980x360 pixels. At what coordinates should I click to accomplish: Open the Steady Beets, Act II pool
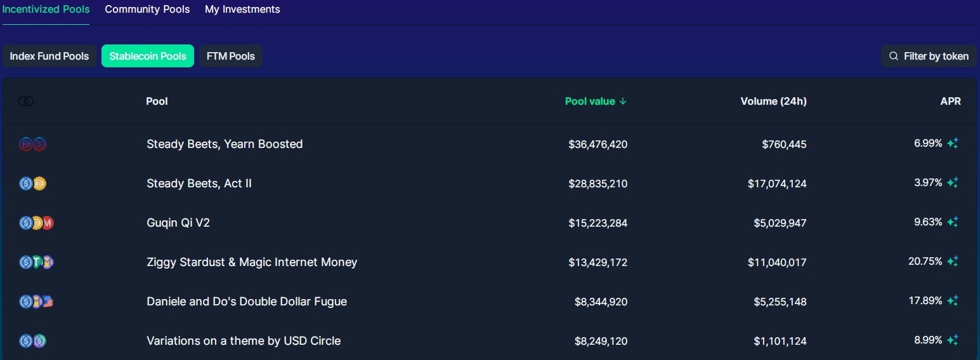point(199,183)
